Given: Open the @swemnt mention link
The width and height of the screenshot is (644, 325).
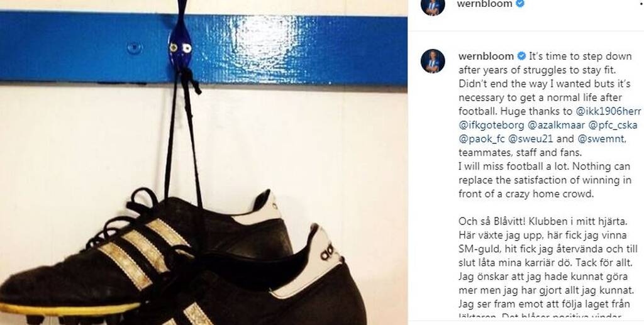Looking at the screenshot, I should point(601,139).
